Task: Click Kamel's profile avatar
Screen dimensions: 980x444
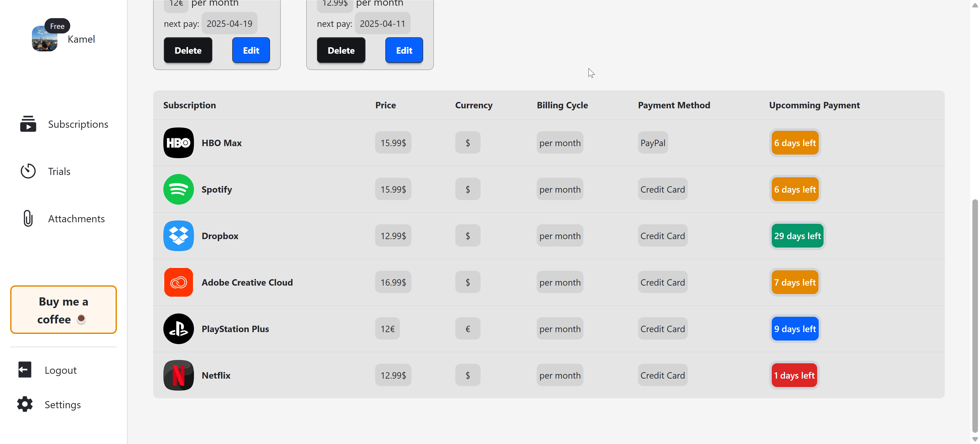Action: [44, 39]
